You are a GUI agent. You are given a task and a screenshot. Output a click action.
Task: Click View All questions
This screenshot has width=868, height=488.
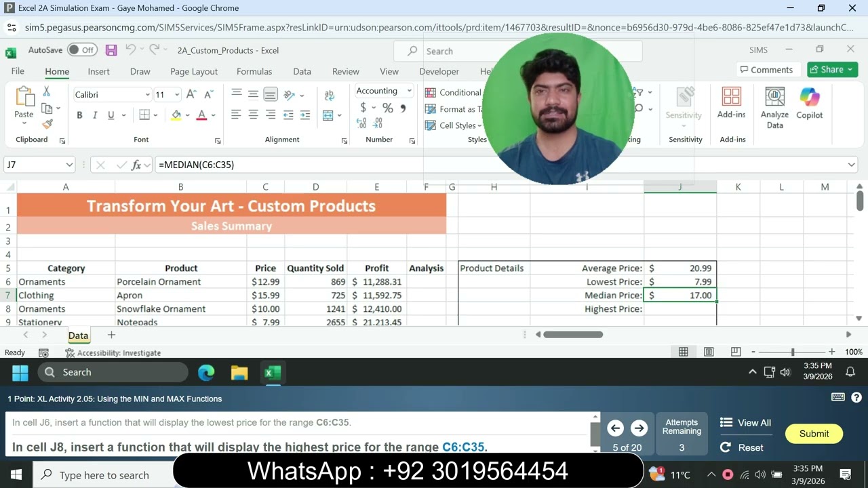pos(745,423)
